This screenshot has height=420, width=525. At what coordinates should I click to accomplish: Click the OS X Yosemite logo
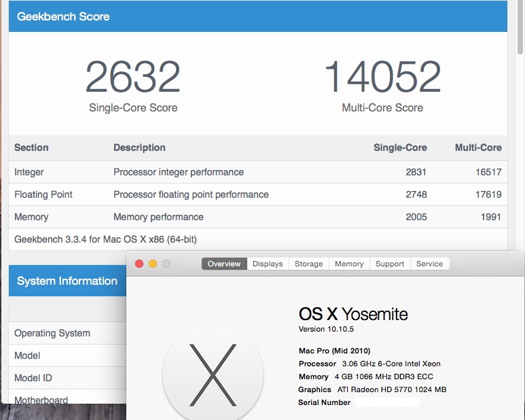click(x=213, y=374)
